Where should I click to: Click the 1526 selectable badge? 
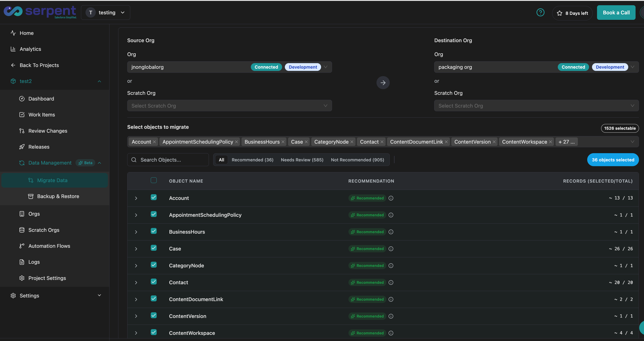[x=620, y=128]
